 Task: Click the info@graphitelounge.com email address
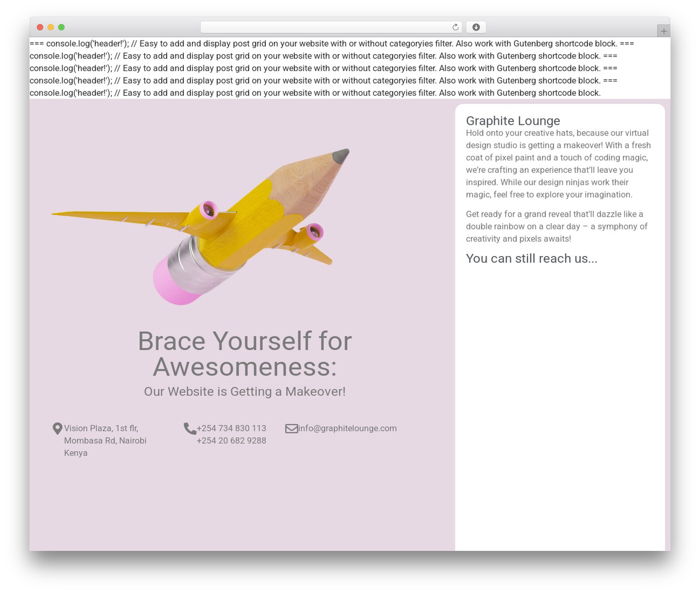pos(347,428)
